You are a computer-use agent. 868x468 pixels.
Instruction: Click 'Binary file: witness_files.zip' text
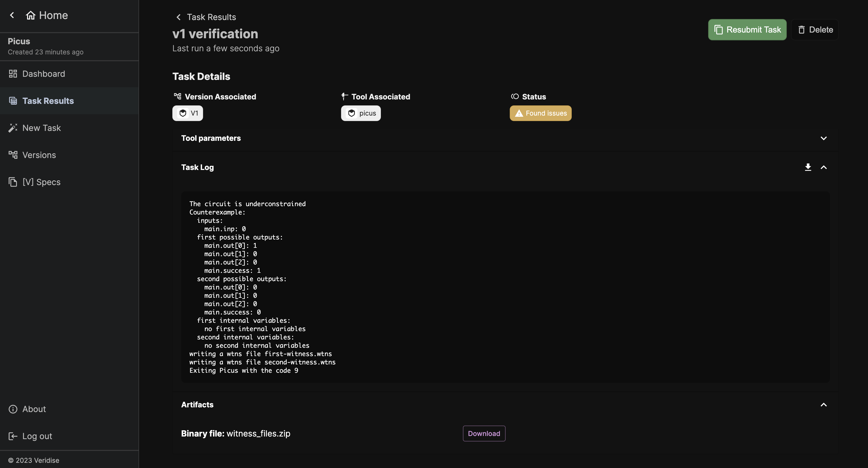click(x=236, y=433)
